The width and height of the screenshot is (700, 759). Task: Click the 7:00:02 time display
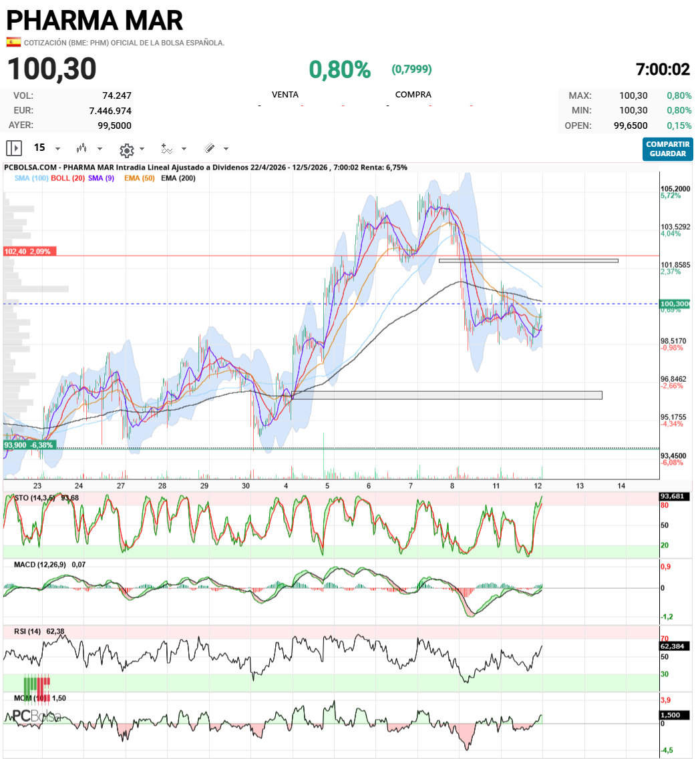point(663,69)
